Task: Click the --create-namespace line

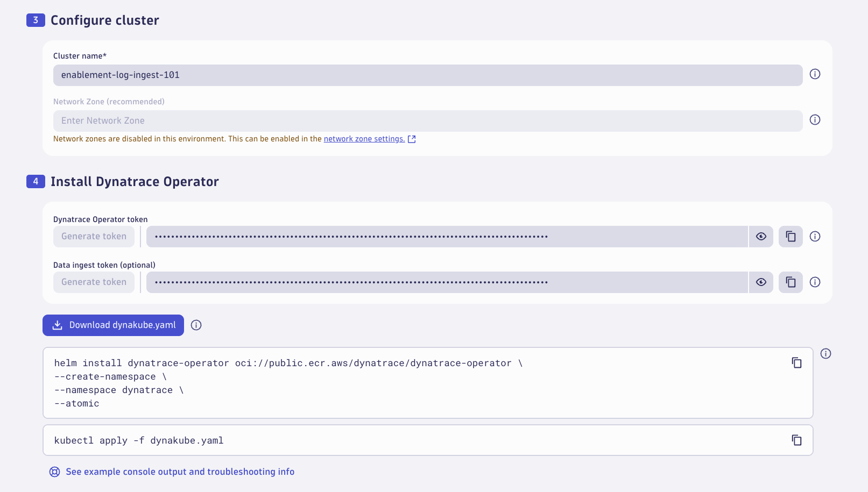Action: pyautogui.click(x=110, y=377)
